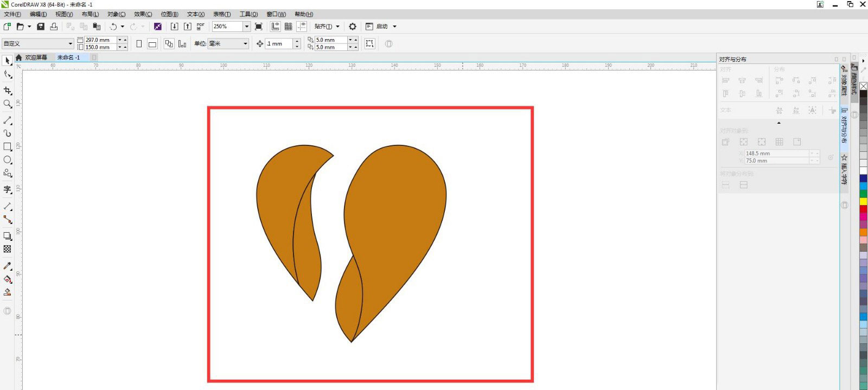Pick the Ellipse tool

(8, 160)
